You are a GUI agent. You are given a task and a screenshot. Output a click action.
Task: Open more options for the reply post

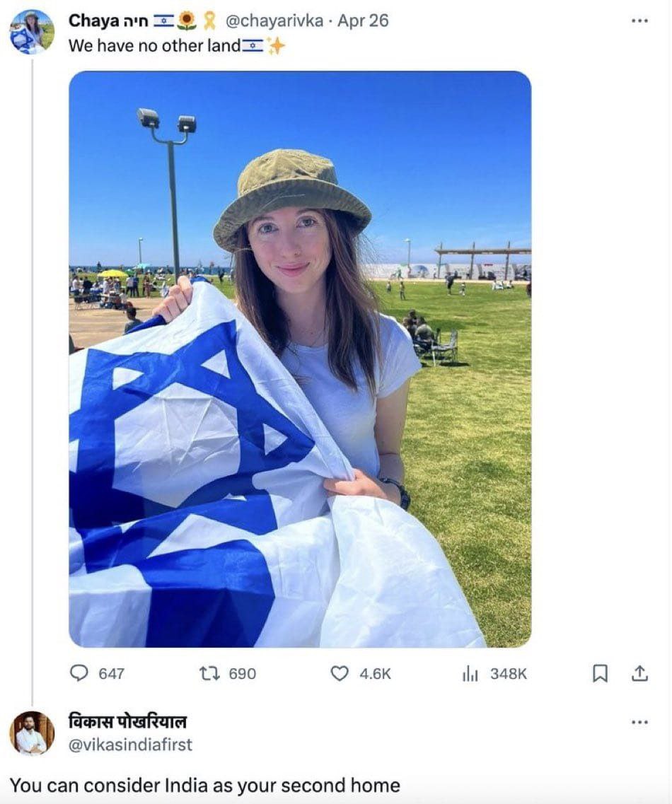tap(639, 722)
